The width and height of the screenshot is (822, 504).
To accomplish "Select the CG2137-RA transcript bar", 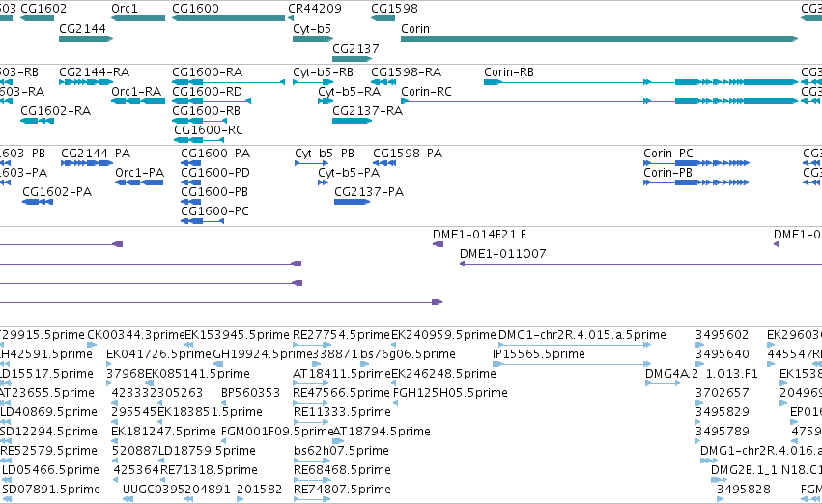I will pos(352,121).
